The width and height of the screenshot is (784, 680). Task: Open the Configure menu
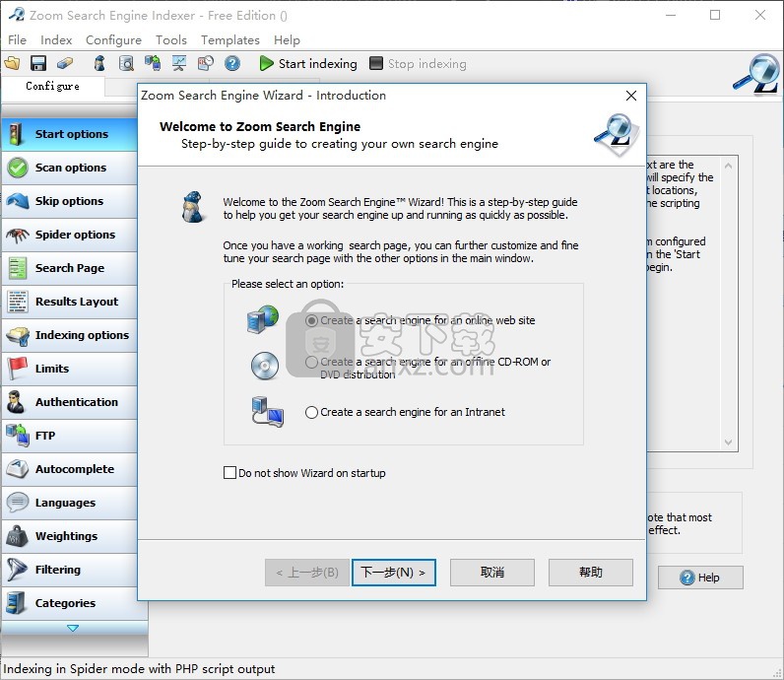[x=113, y=40]
